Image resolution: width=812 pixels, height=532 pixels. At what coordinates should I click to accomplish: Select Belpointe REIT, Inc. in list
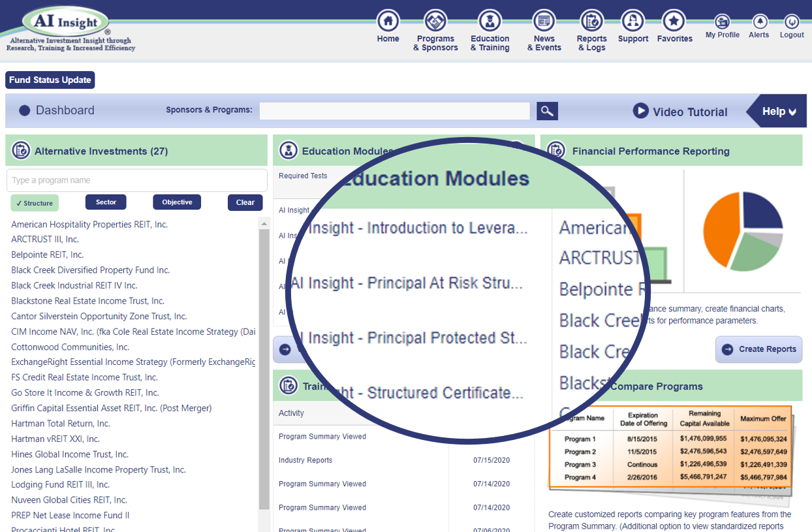click(48, 255)
